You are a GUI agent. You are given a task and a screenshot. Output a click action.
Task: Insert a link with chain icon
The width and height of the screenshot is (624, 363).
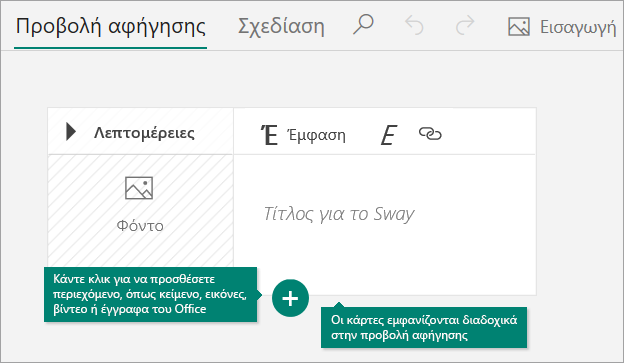pos(430,134)
